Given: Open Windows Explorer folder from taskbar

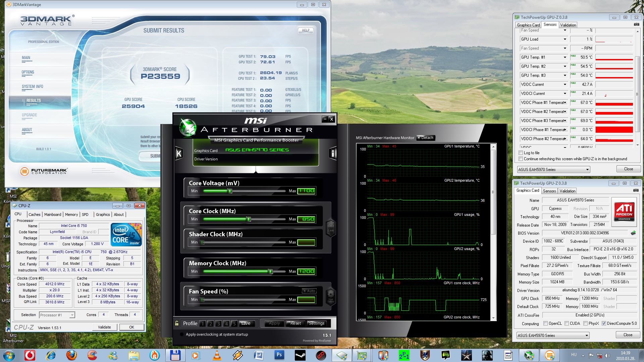Looking at the screenshot, I should click(x=133, y=355).
